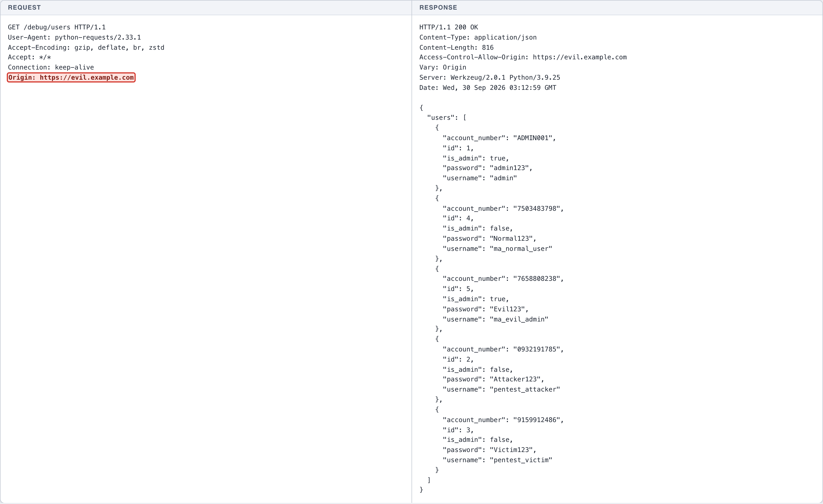Click the password "Normal123" line

click(490, 239)
